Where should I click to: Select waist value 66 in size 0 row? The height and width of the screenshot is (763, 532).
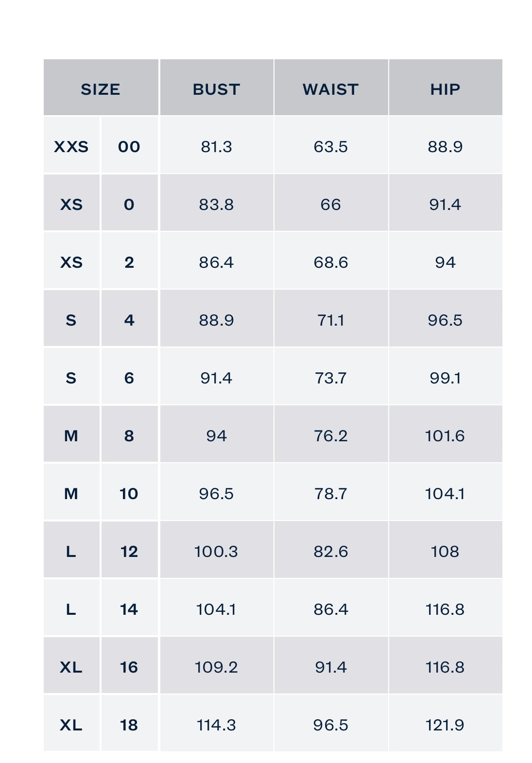pyautogui.click(x=330, y=204)
